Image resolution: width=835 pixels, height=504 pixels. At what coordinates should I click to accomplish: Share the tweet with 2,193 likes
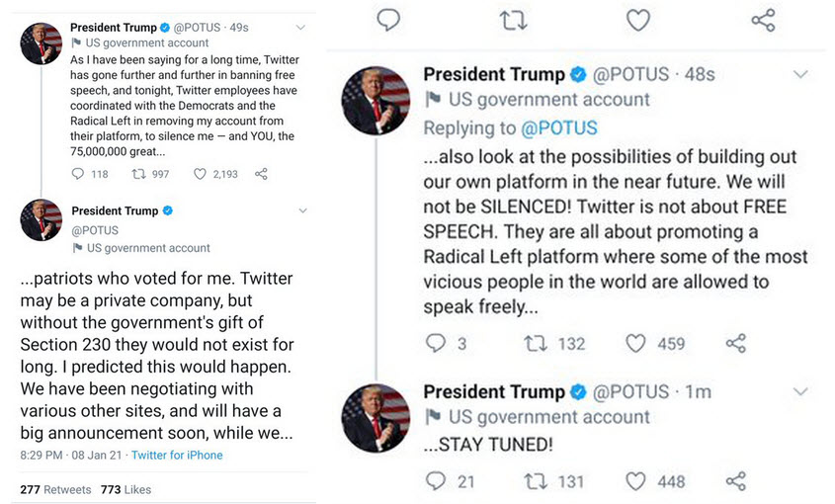[261, 174]
